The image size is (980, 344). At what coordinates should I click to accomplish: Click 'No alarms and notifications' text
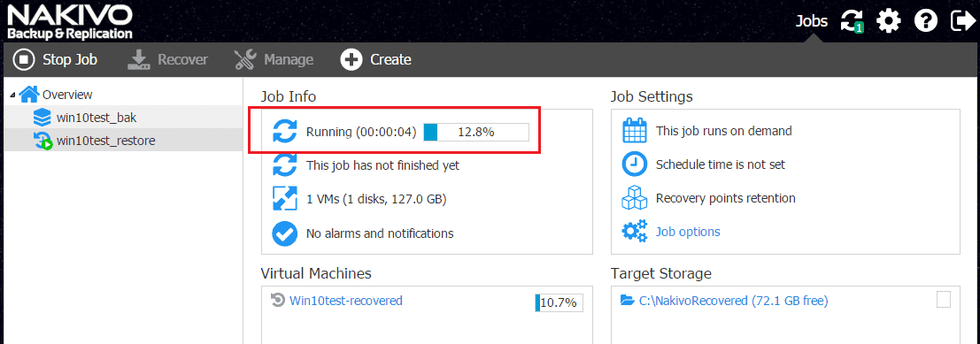(380, 233)
